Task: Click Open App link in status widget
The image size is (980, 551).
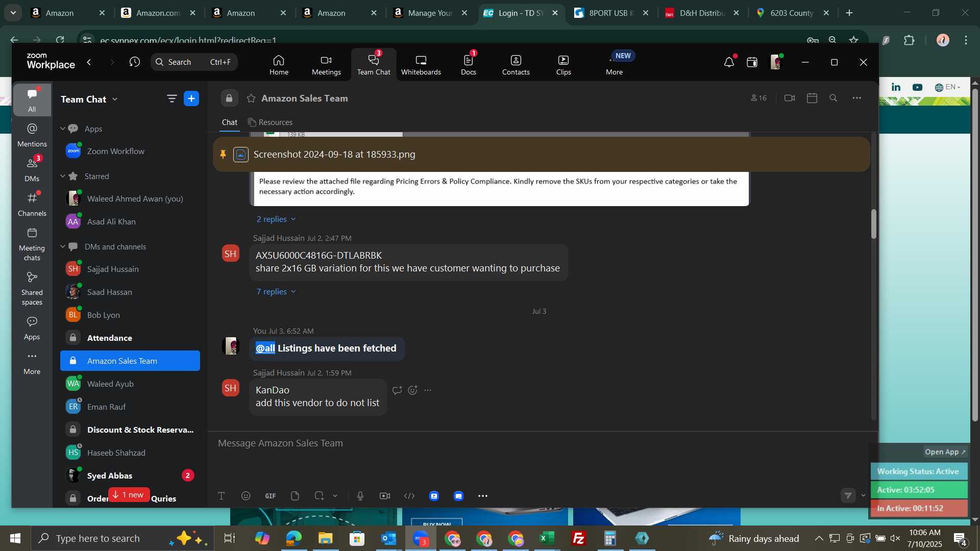Action: click(945, 452)
